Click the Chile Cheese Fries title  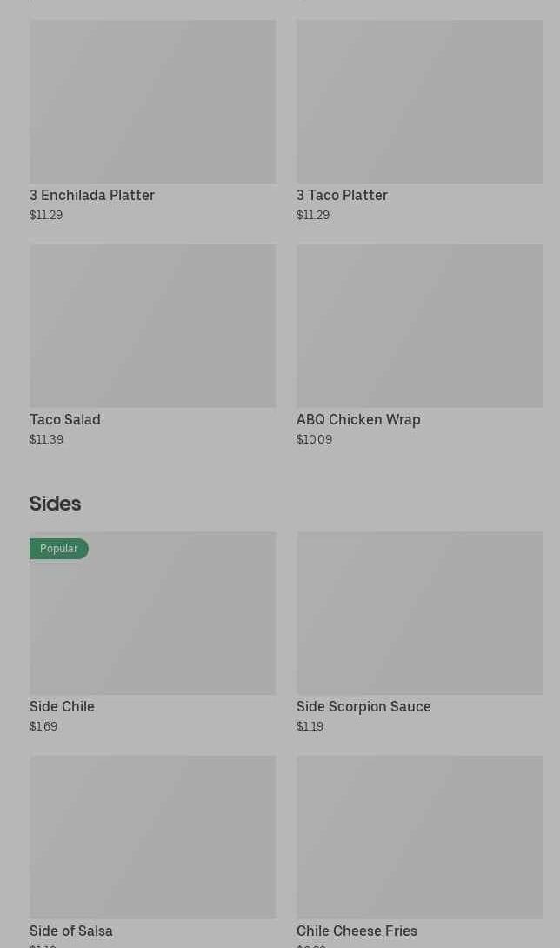click(x=357, y=931)
